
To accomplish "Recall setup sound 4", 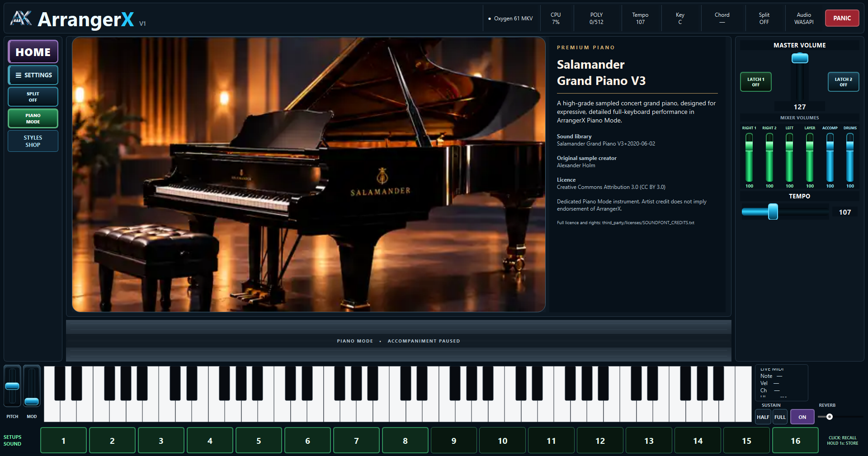I will coord(210,441).
